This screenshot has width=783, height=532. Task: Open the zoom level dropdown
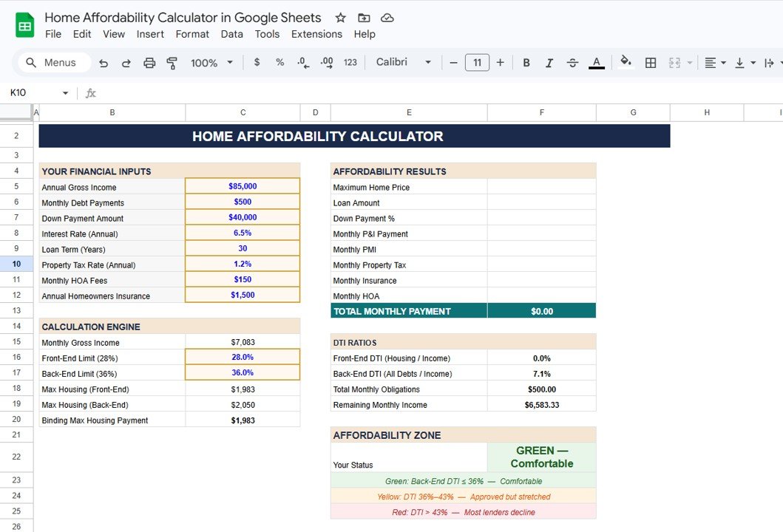point(211,63)
